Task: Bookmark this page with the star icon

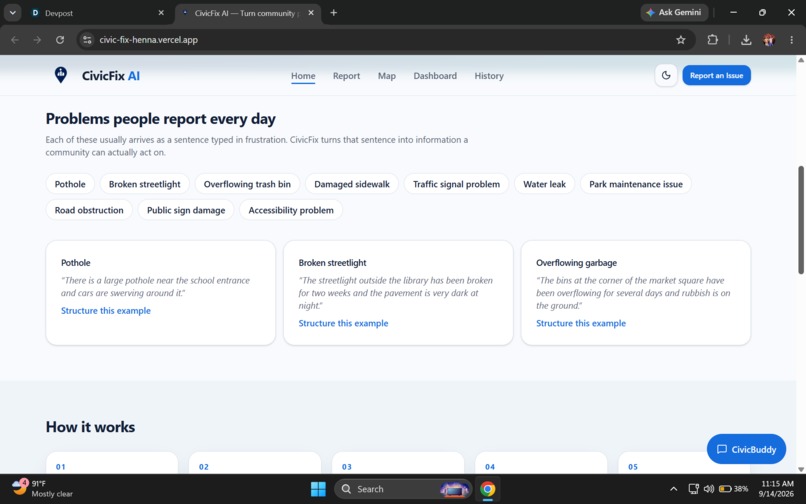Action: 681,40
